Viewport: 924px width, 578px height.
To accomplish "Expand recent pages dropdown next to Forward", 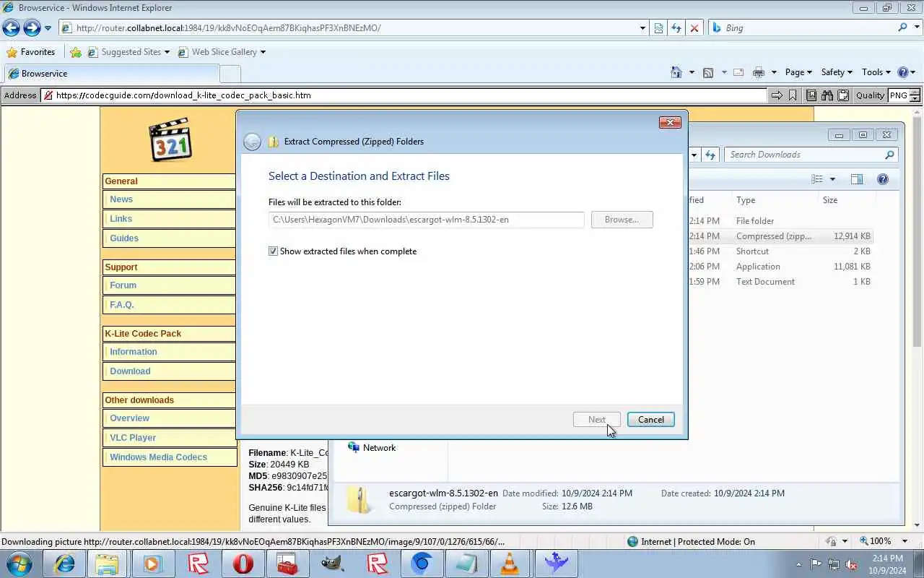I will pos(48,28).
